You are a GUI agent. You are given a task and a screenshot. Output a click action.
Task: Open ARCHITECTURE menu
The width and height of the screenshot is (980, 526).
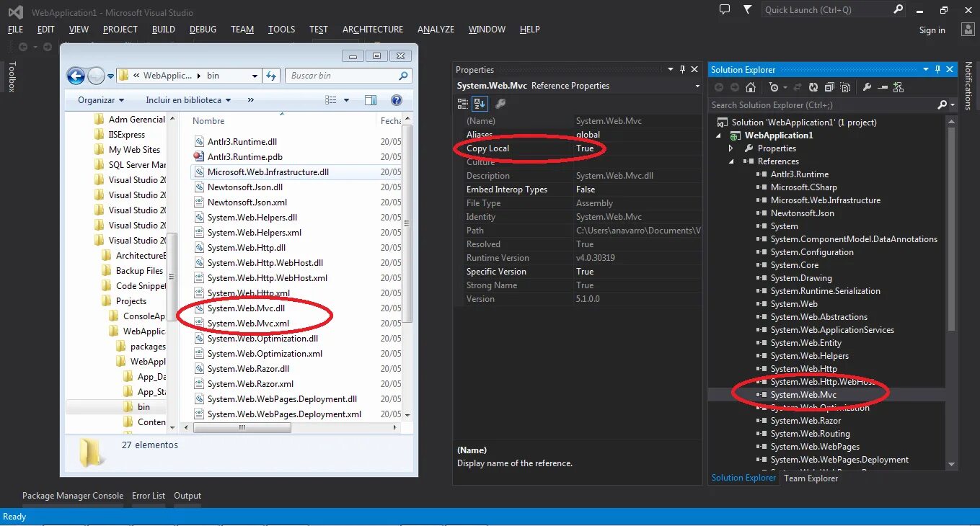click(x=373, y=30)
